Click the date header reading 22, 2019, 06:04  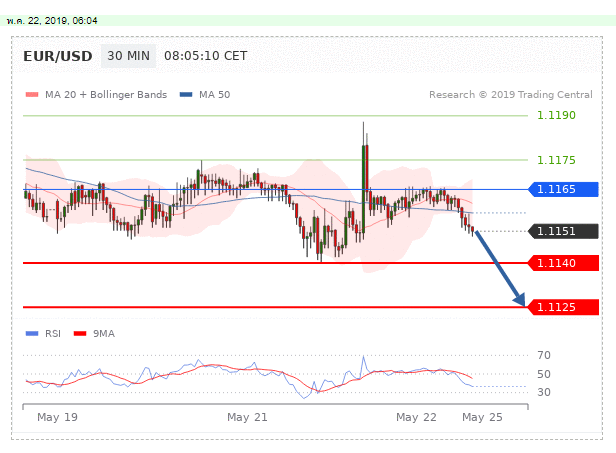[x=52, y=21]
